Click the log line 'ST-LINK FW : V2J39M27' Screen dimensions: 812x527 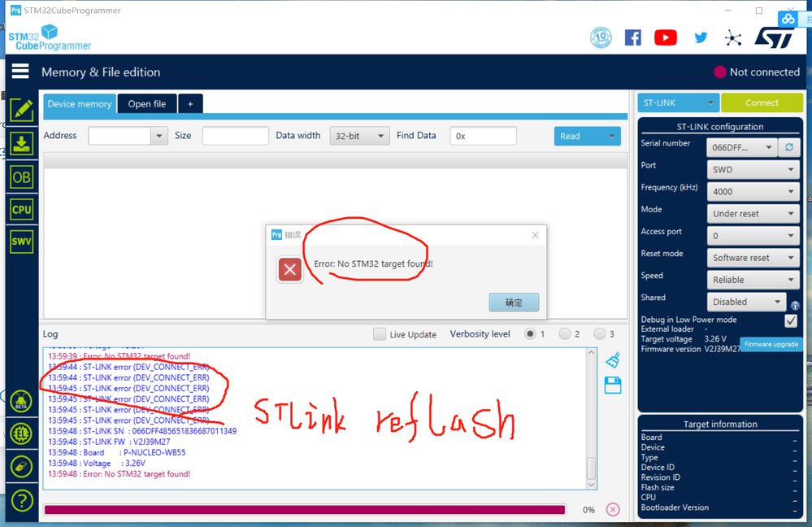pyautogui.click(x=109, y=442)
